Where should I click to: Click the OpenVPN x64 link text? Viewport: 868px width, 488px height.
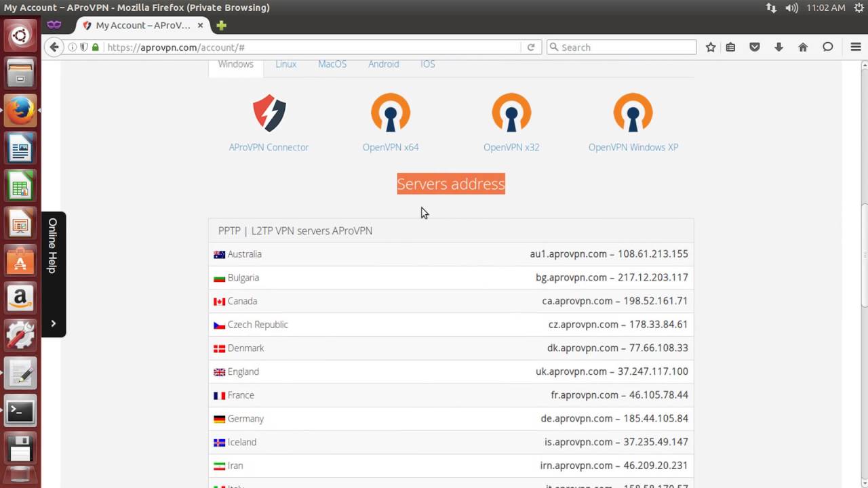click(391, 147)
